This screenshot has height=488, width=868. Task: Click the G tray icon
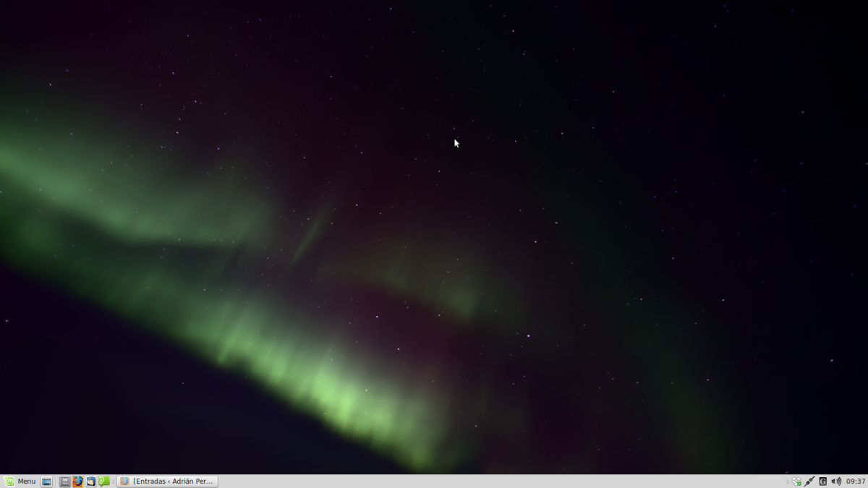pyautogui.click(x=823, y=481)
